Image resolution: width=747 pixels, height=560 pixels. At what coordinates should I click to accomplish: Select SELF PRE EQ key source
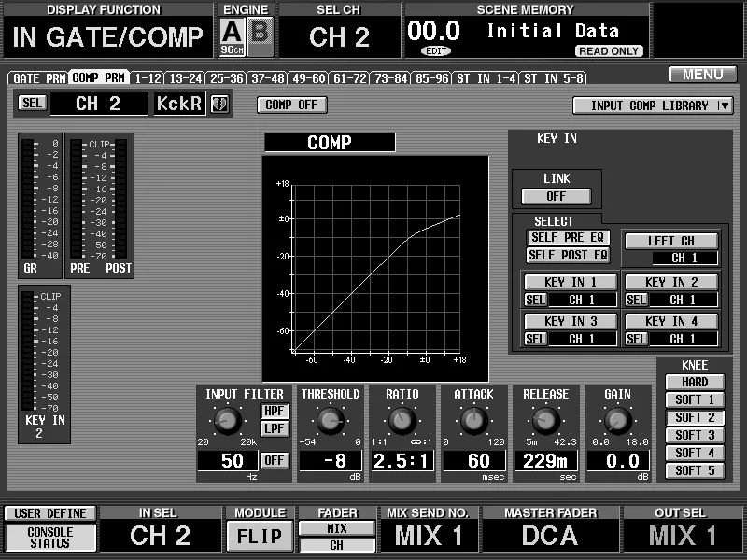coord(568,237)
